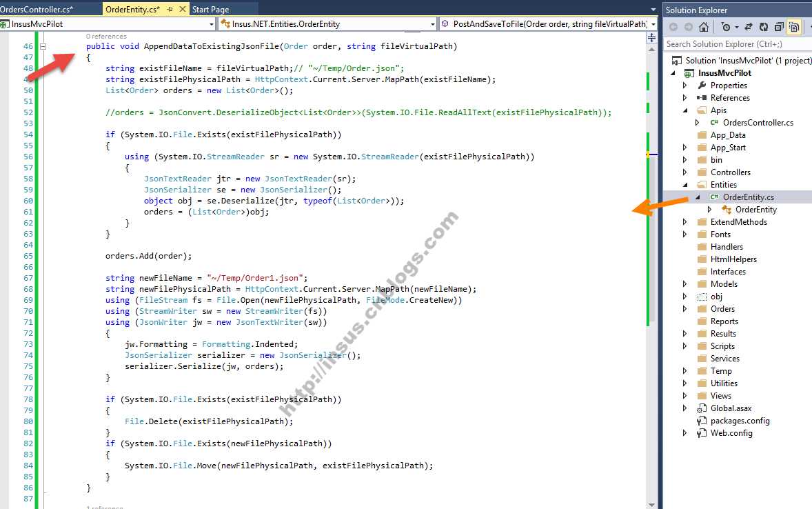This screenshot has height=509, width=812.
Task: Click the '0 references' CodeLens link
Action: tap(106, 37)
